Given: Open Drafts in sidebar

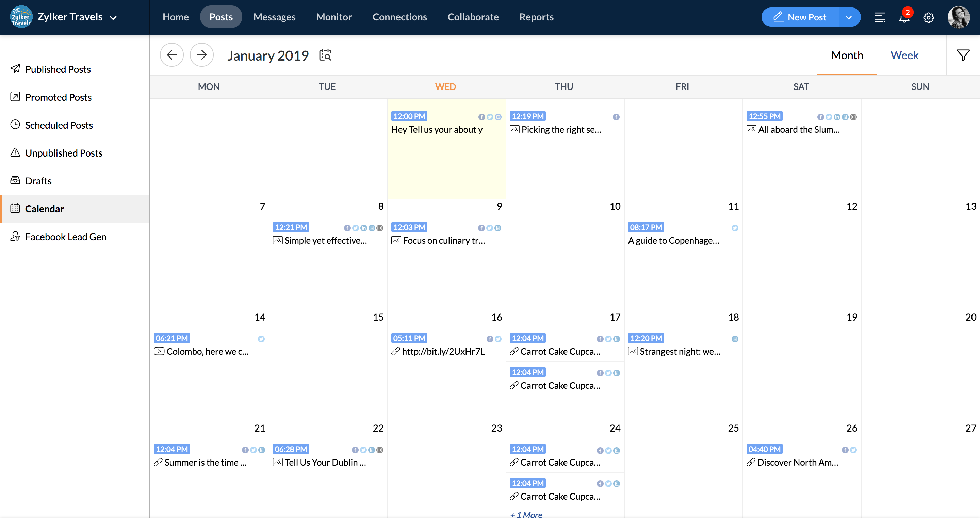Looking at the screenshot, I should [38, 181].
